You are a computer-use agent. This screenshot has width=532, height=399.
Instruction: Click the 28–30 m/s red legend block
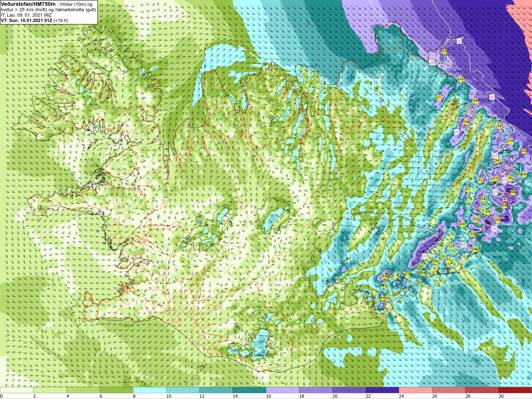(x=482, y=390)
